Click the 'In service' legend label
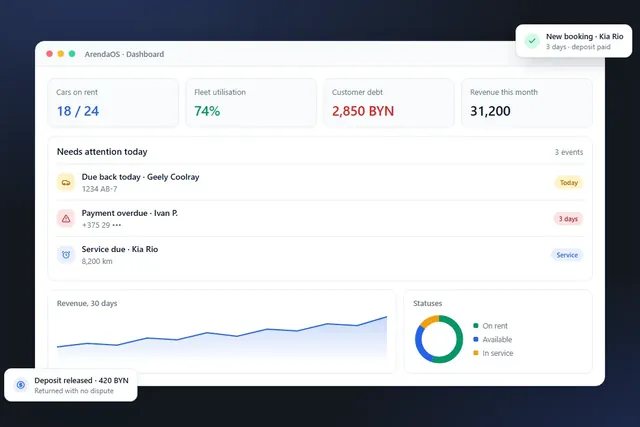Screen dimensions: 640x427 [x=498, y=353]
